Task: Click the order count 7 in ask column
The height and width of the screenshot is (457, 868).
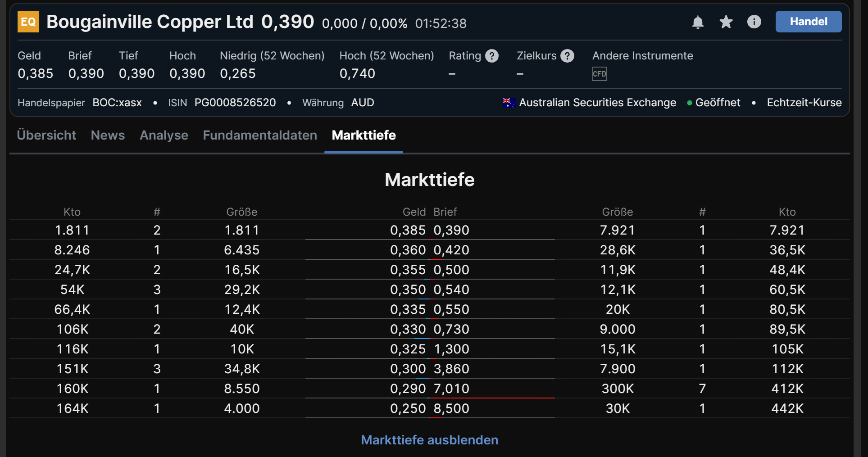Action: 702,389
